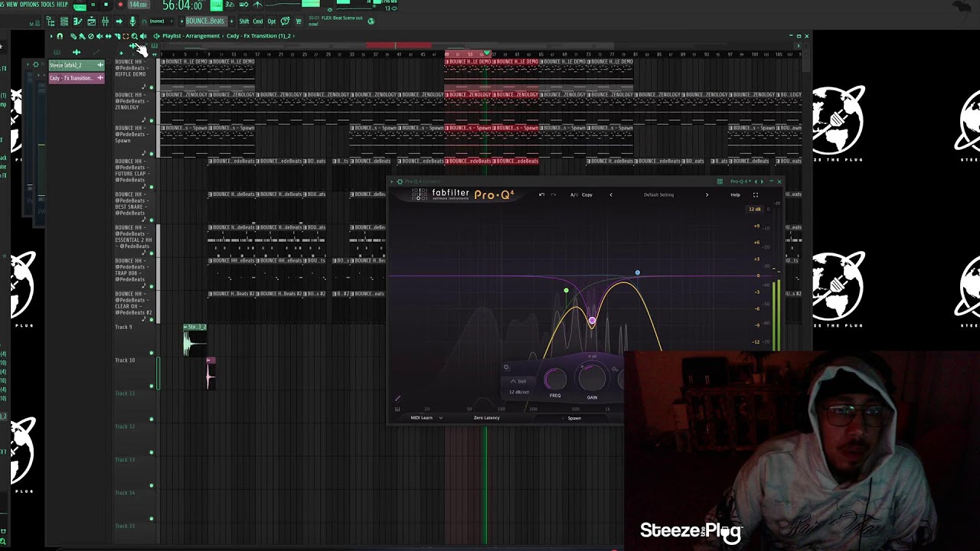Open the TOOLS menu
The width and height of the screenshot is (980, 551).
pos(48,5)
